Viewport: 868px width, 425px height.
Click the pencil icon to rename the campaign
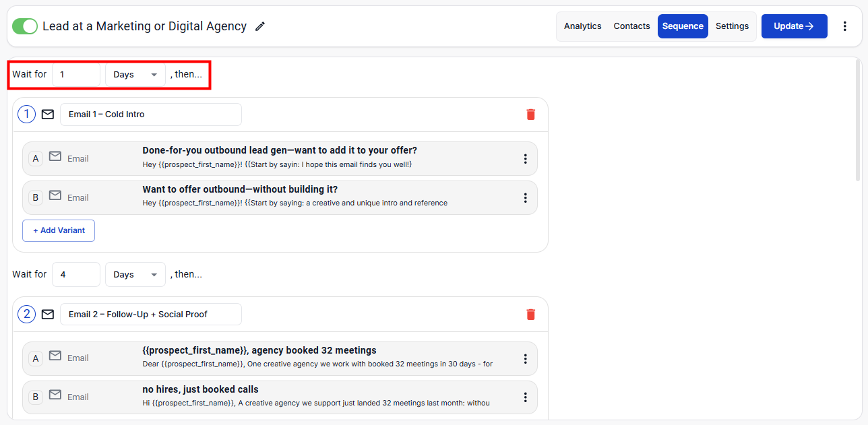click(x=260, y=26)
